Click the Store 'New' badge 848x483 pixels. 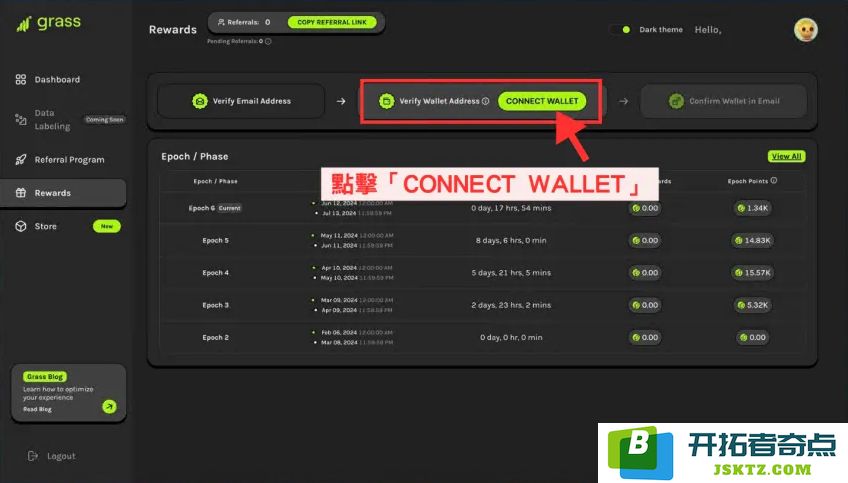[x=107, y=226]
